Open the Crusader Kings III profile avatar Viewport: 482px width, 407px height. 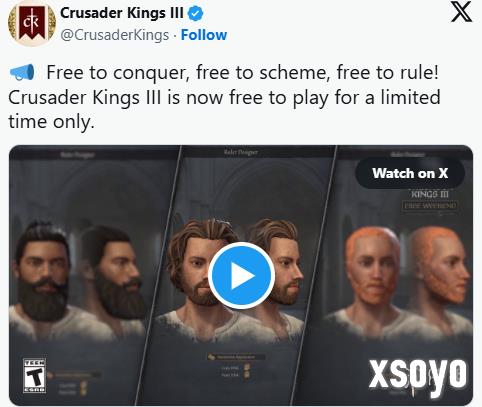click(32, 24)
